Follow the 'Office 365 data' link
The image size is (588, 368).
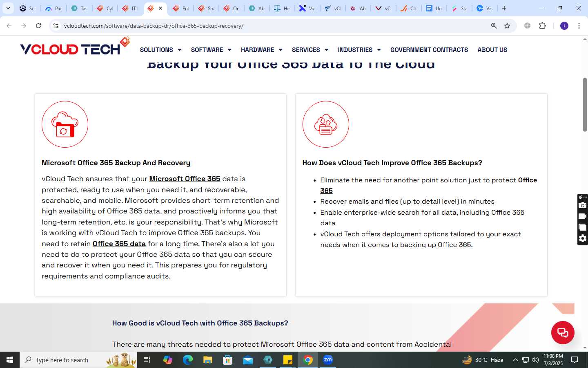tap(119, 244)
